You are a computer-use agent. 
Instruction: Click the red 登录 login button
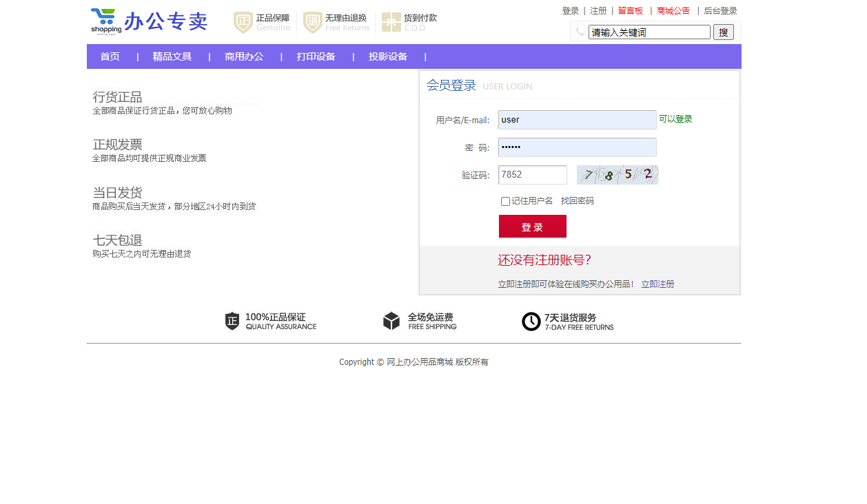point(532,226)
